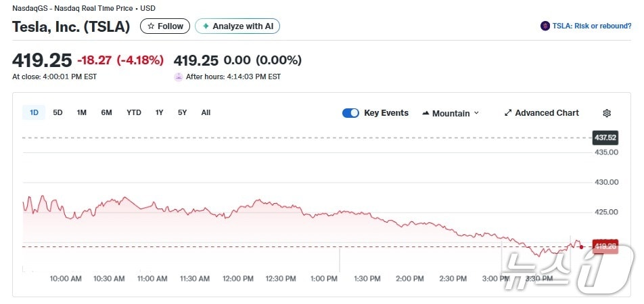Image resolution: width=644 pixels, height=304 pixels.
Task: Toggle the Key Events switch
Action: coord(350,113)
